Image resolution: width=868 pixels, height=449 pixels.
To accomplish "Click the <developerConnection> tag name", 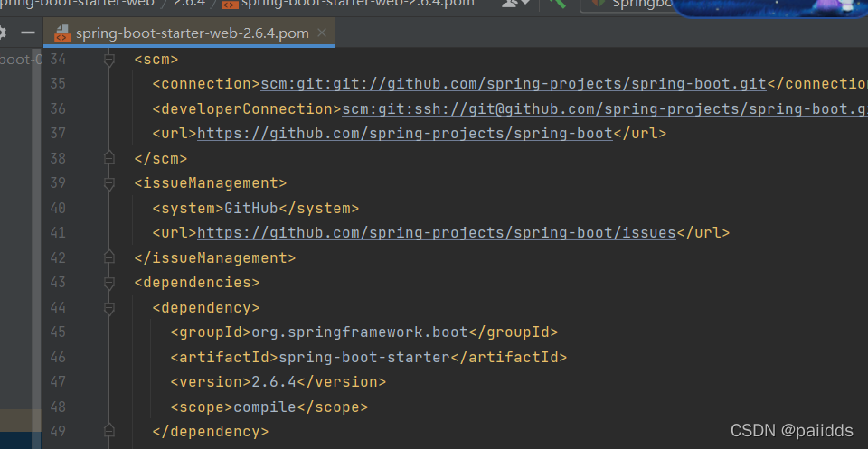I will 247,109.
